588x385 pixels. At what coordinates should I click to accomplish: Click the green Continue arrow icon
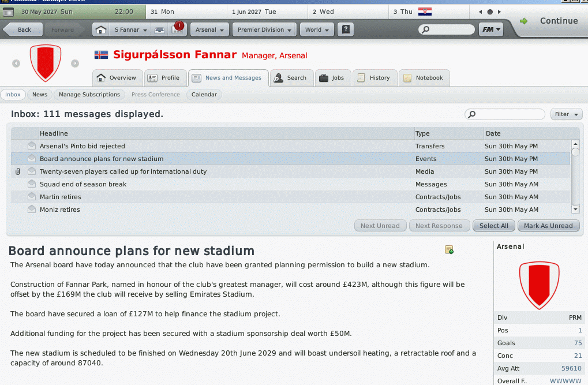pos(524,21)
